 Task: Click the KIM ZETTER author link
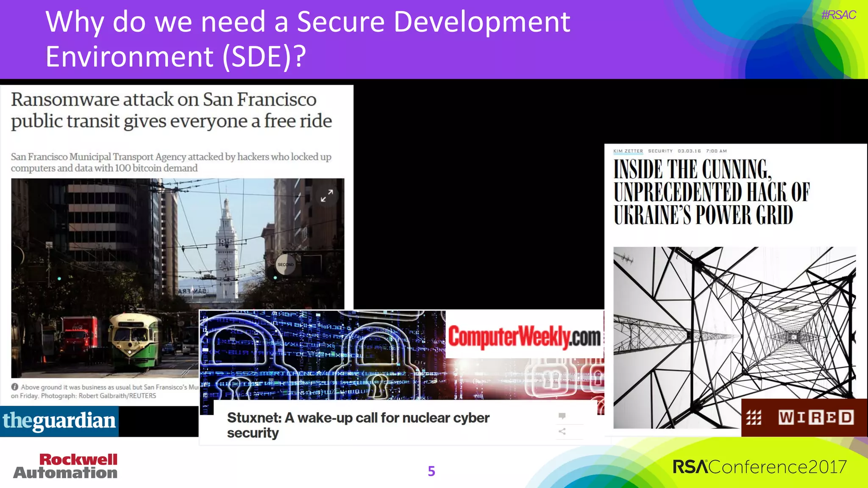628,151
